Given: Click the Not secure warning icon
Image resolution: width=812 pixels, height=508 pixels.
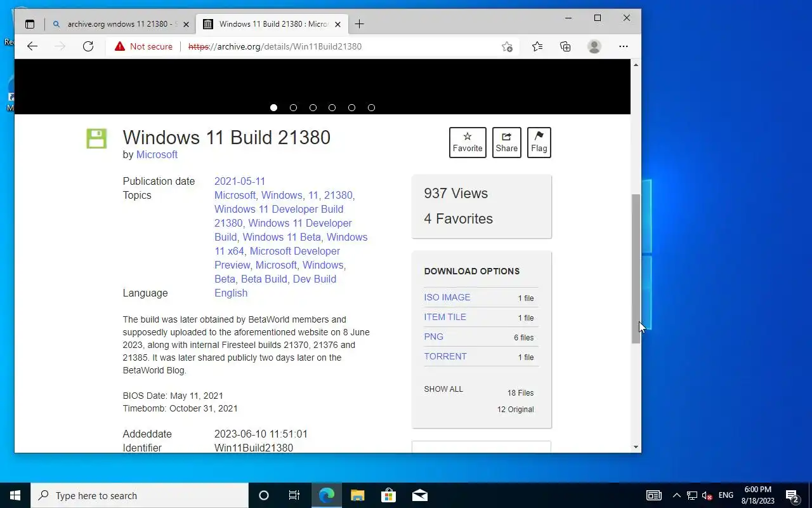Looking at the screenshot, I should click(x=120, y=46).
